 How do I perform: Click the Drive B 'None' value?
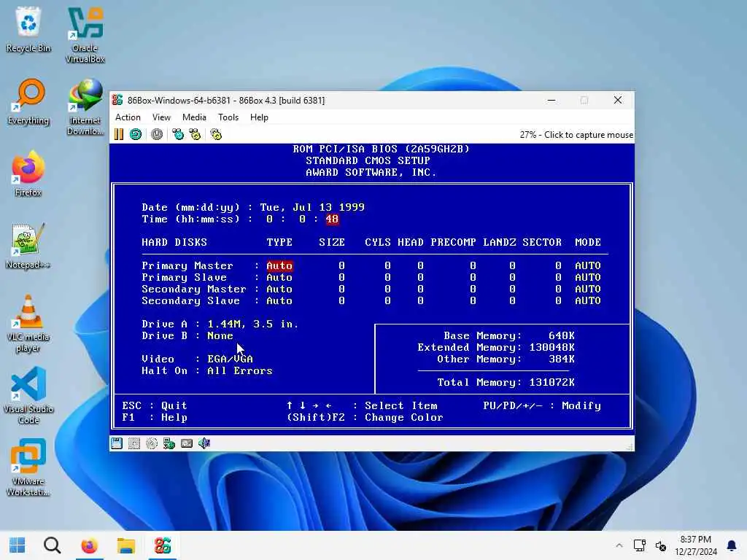220,335
